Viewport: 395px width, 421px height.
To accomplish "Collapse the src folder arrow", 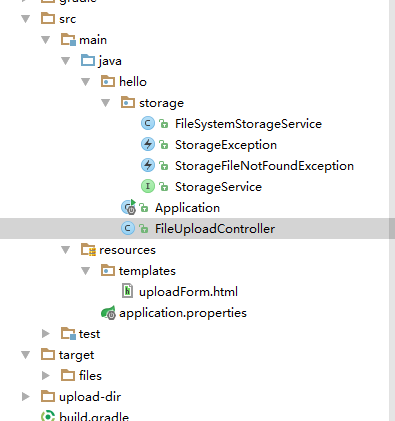I will (26, 19).
